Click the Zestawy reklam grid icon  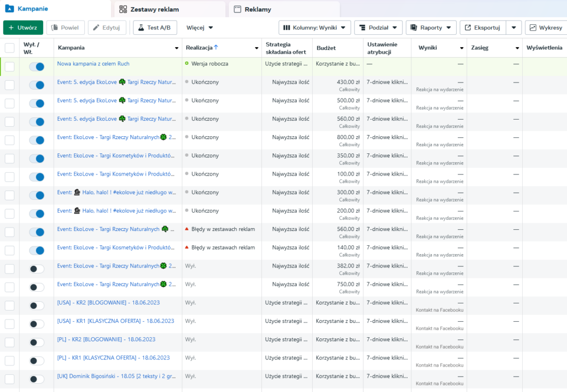123,9
